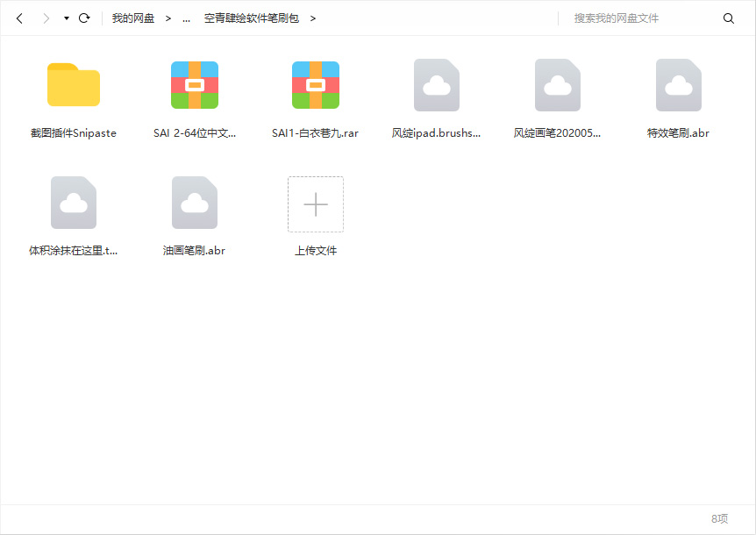Click the 特效笔刷.abr file name
This screenshot has width=756, height=535.
coord(678,133)
